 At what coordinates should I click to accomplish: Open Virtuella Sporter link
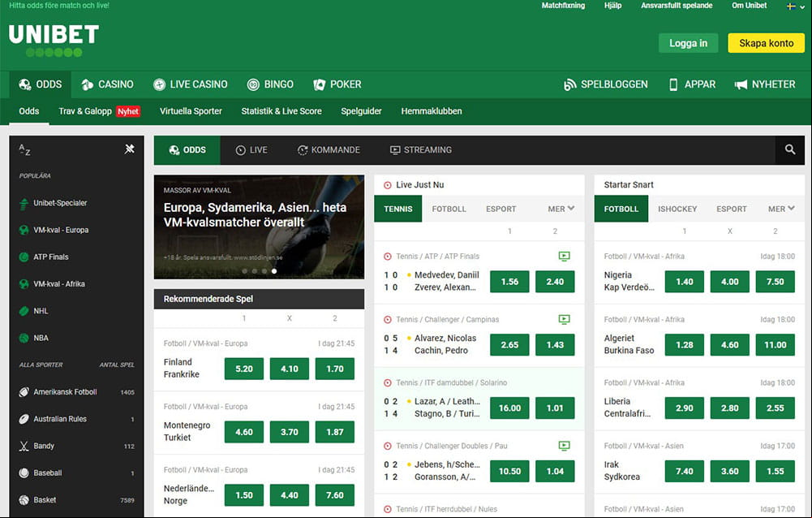tap(191, 111)
